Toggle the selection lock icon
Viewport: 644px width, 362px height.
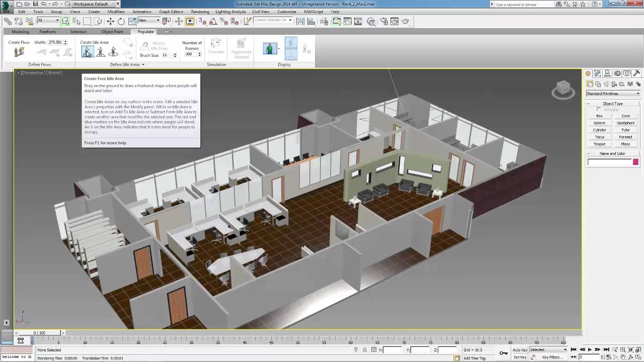[x=365, y=350]
